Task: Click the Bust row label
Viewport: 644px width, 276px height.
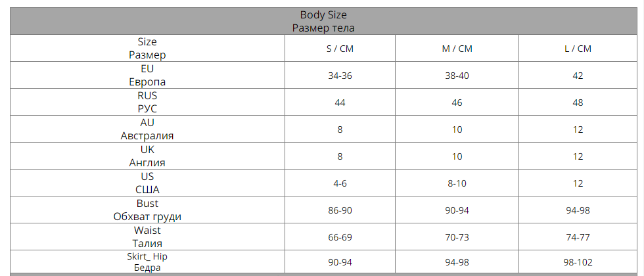Action: [147, 210]
